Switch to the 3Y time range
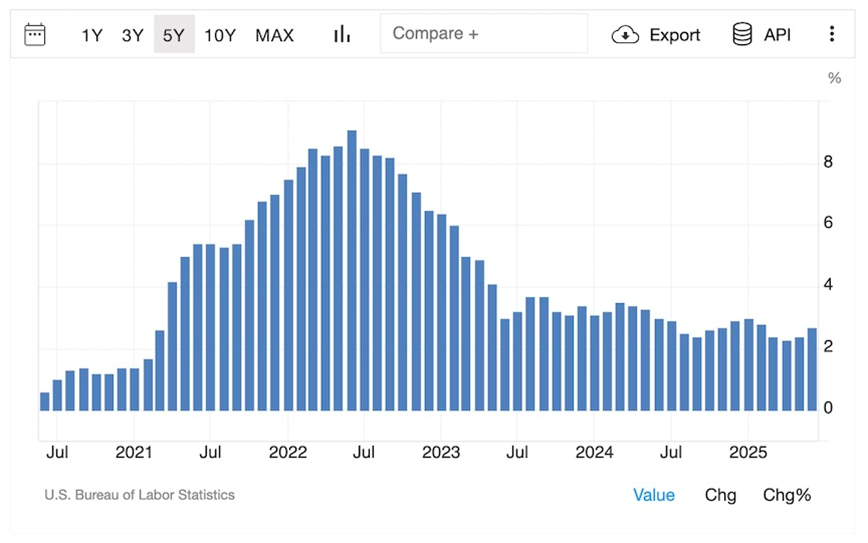868x543 pixels. tap(132, 35)
